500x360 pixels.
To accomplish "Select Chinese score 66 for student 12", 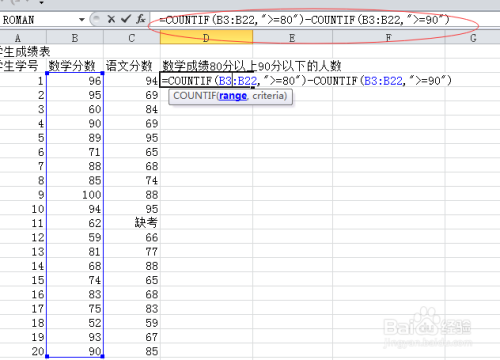I will (x=132, y=237).
